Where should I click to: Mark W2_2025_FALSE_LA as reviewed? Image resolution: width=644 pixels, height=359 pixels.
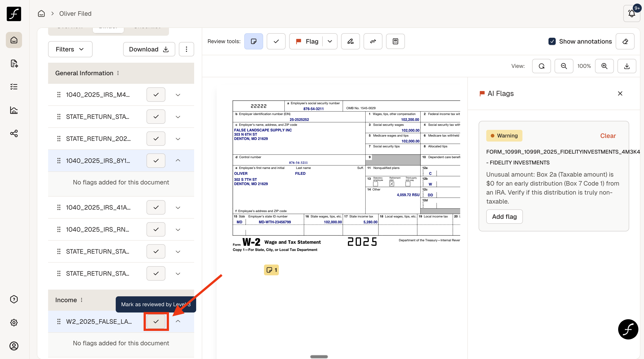coord(156,321)
